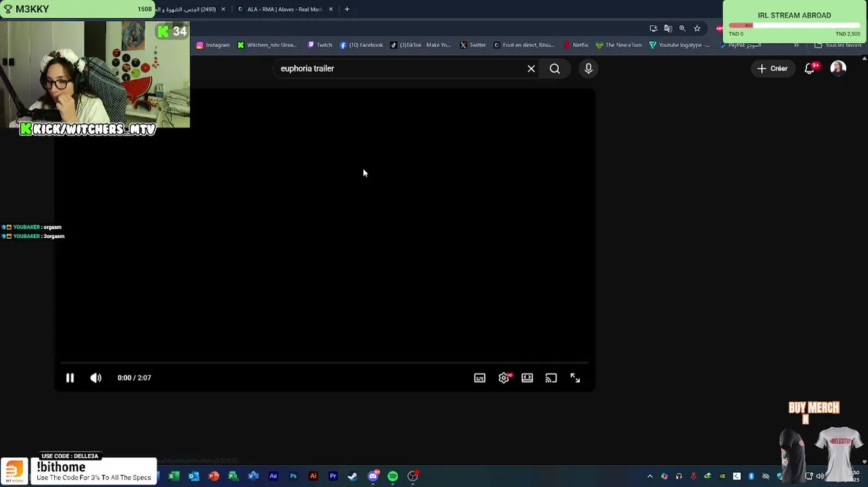Image resolution: width=868 pixels, height=487 pixels.
Task: Launch Photoshop from the taskbar
Action: [x=293, y=476]
